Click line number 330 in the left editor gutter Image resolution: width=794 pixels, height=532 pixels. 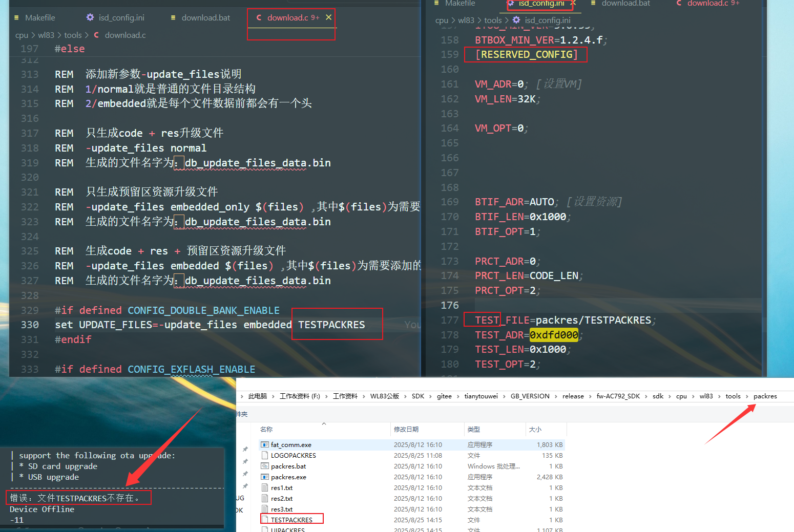click(30, 325)
